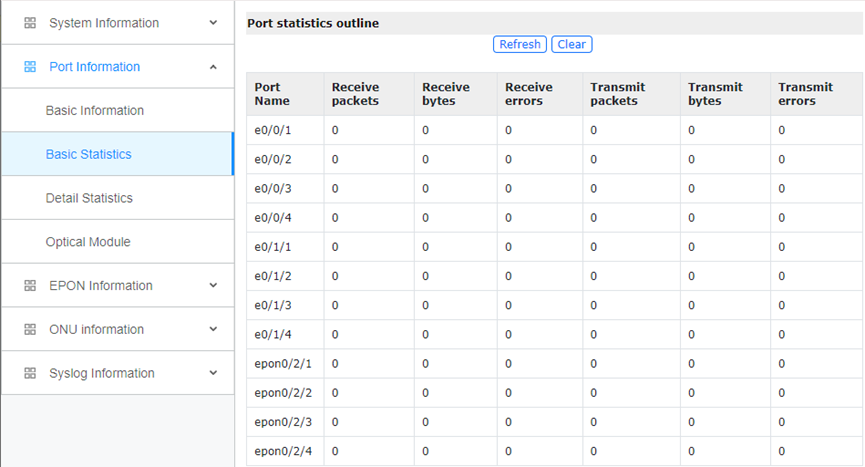Select port name e0/1/3

pyautogui.click(x=273, y=305)
